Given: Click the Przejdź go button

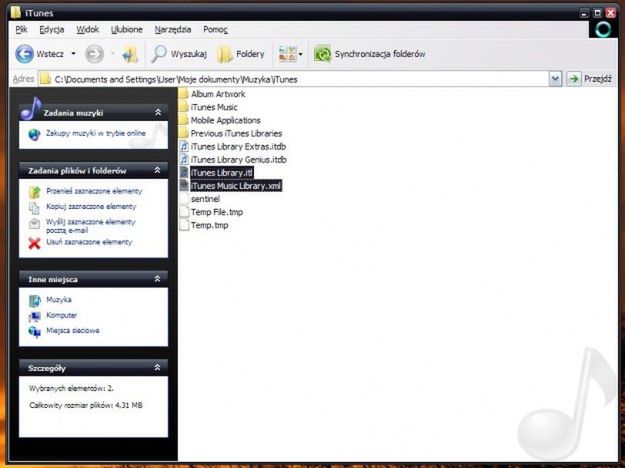Looking at the screenshot, I should 590,79.
